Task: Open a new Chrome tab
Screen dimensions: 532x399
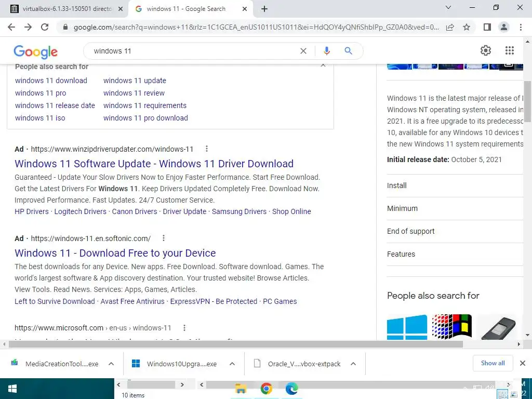Action: [264, 9]
